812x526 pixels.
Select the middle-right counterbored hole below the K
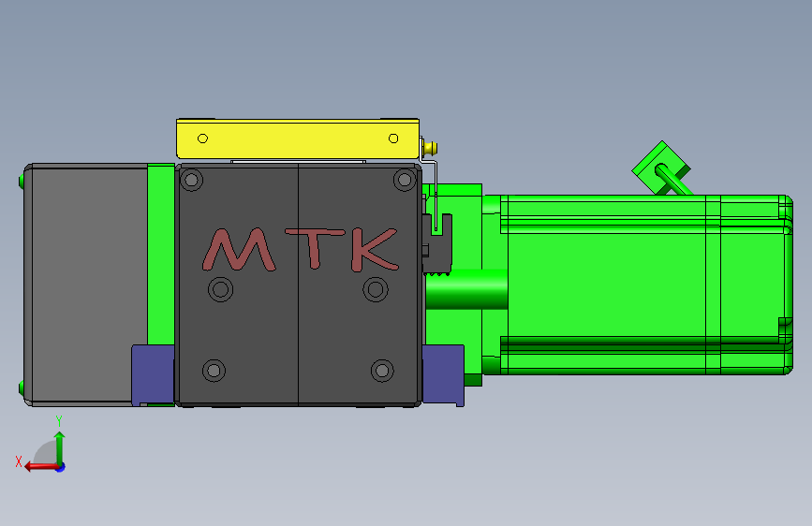[x=376, y=289]
